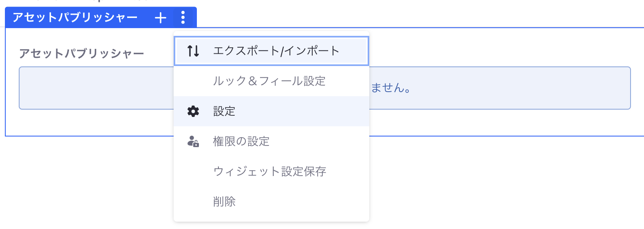Choose ウィジェット設定保存 option
The width and height of the screenshot is (644, 229).
pyautogui.click(x=269, y=172)
